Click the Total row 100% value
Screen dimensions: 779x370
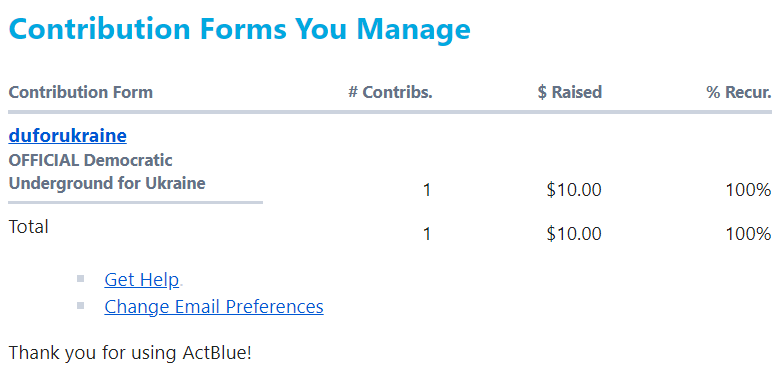click(x=748, y=234)
